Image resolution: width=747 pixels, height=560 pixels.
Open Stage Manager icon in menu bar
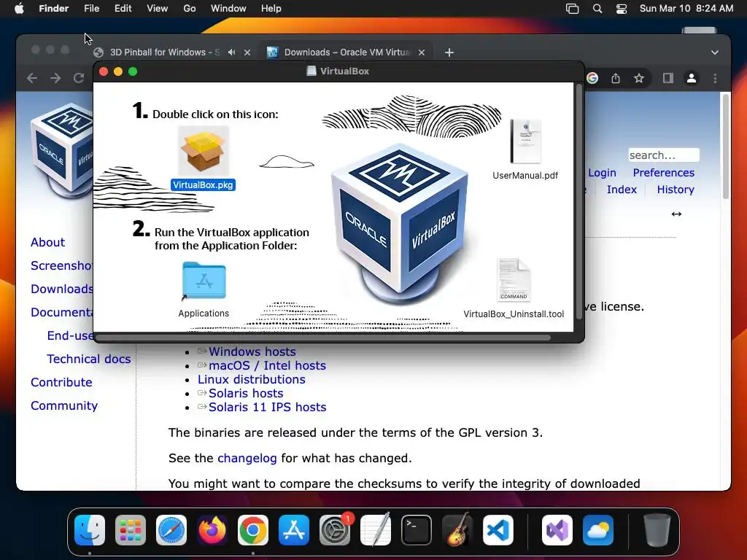pos(572,9)
